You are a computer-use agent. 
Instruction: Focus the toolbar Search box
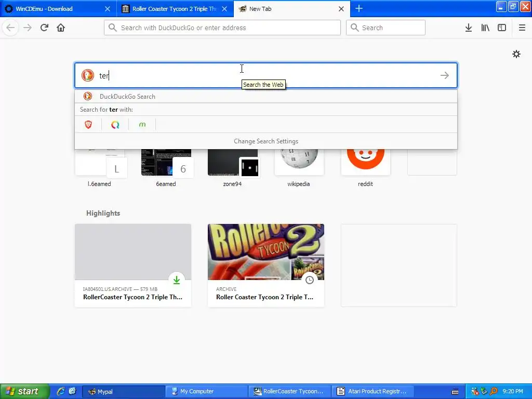[x=385, y=28]
